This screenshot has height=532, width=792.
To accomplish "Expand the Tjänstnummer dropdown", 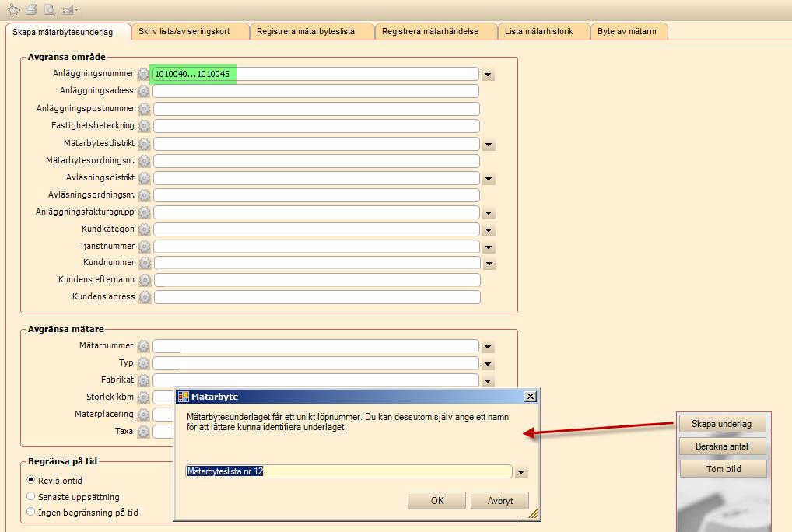I will (489, 248).
